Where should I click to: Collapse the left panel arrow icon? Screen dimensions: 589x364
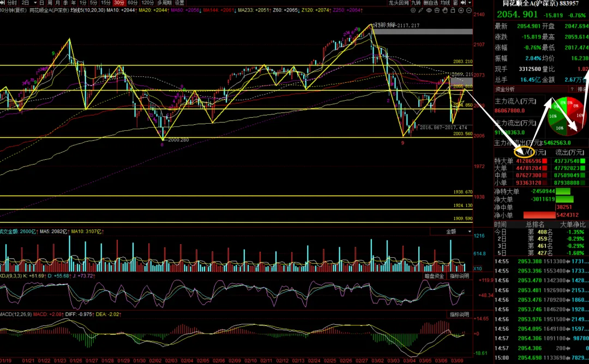pos(3,3)
